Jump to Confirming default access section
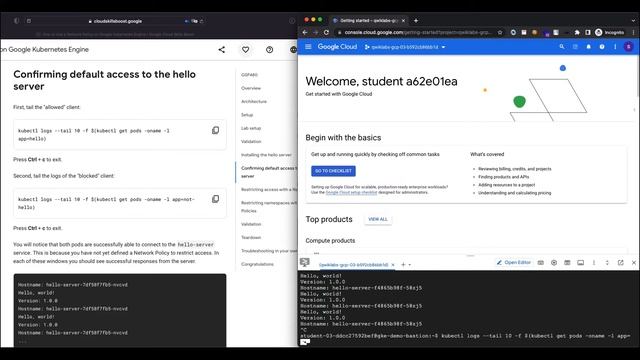The width and height of the screenshot is (640, 360). (269, 172)
